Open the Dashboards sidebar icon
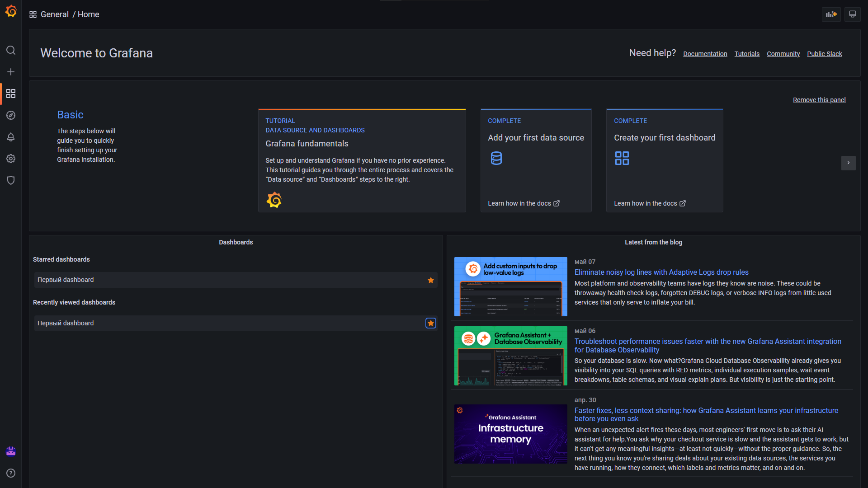The height and width of the screenshot is (488, 868). [x=11, y=94]
